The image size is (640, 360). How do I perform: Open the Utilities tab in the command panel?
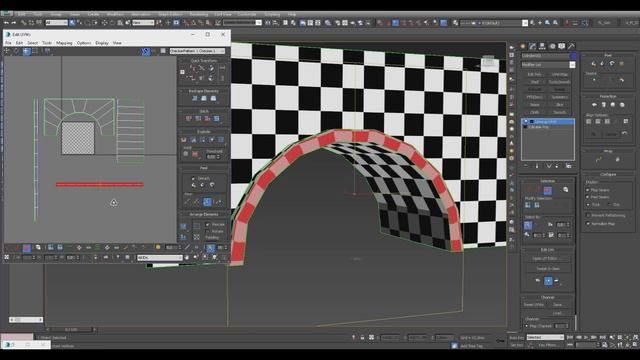pos(571,46)
